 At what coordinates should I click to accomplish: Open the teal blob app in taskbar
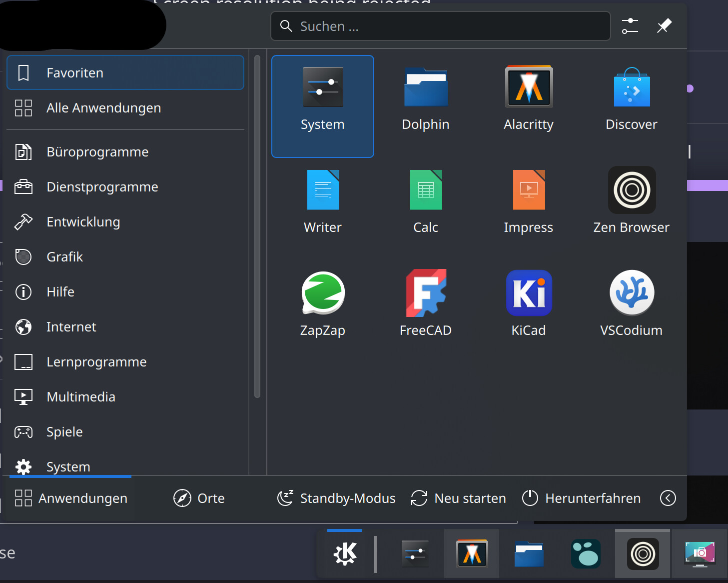[586, 553]
